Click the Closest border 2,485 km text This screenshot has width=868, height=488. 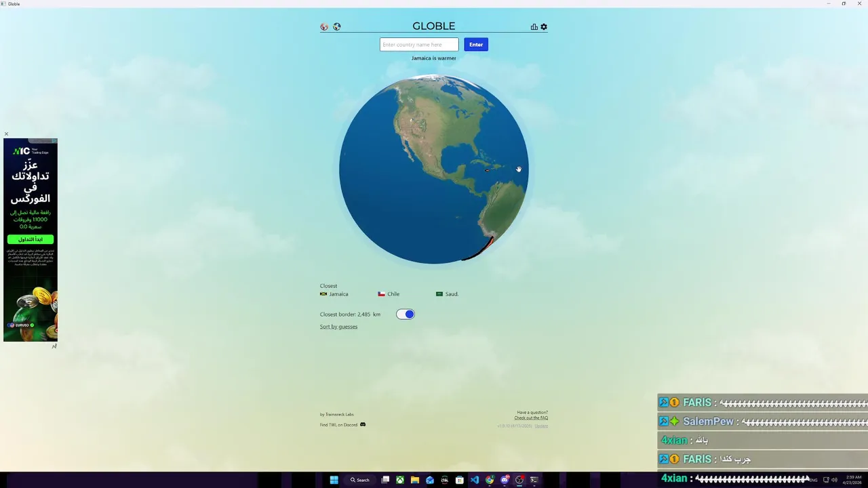click(x=350, y=314)
